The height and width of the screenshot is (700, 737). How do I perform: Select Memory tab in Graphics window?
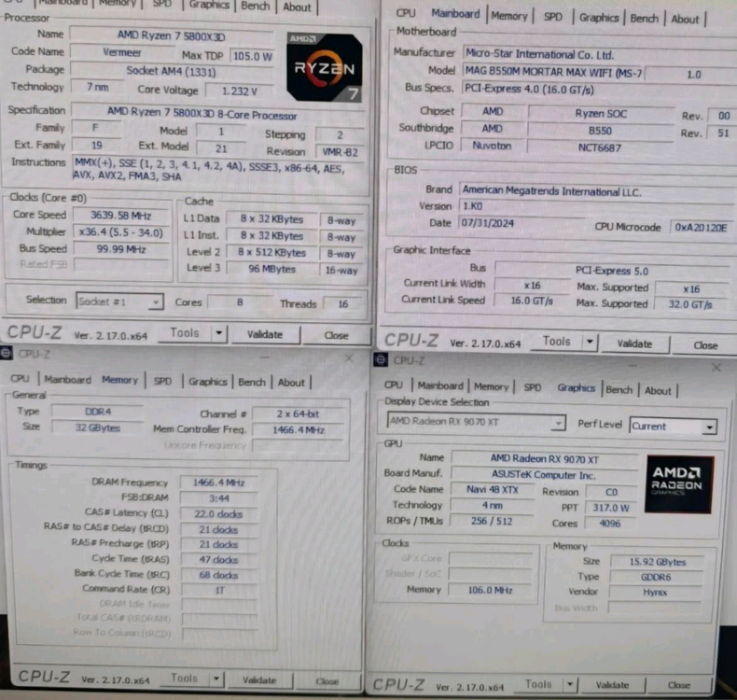[x=491, y=386]
